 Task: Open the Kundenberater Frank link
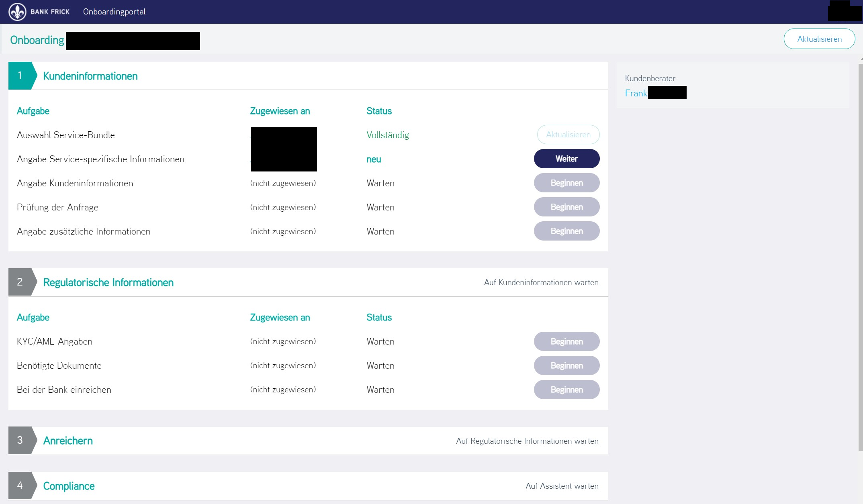(x=636, y=92)
